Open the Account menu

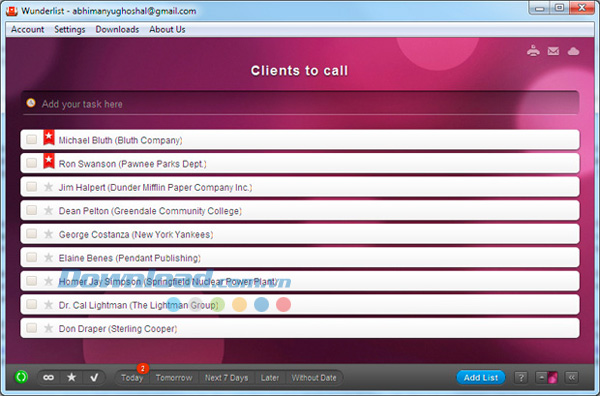(28, 29)
